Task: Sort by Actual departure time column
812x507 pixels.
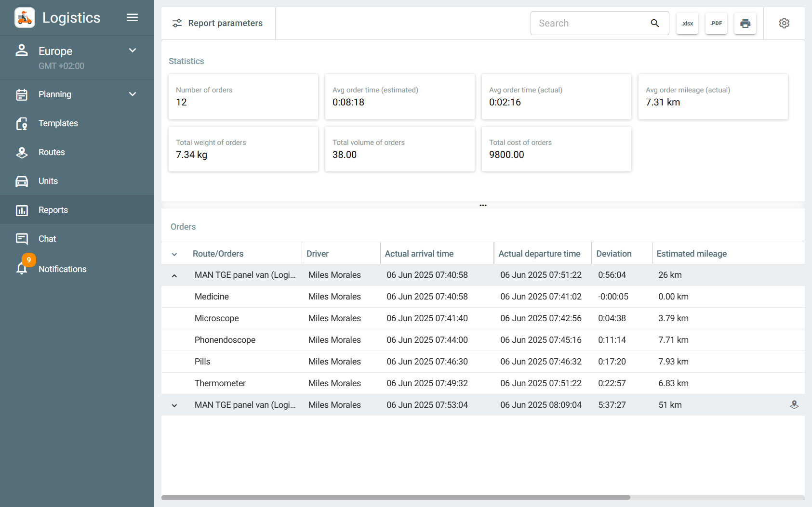Action: (x=539, y=254)
